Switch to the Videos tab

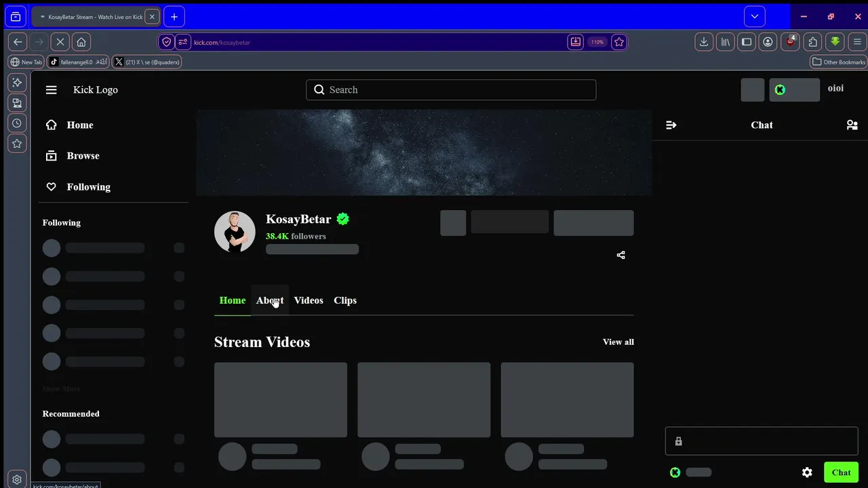pyautogui.click(x=309, y=300)
